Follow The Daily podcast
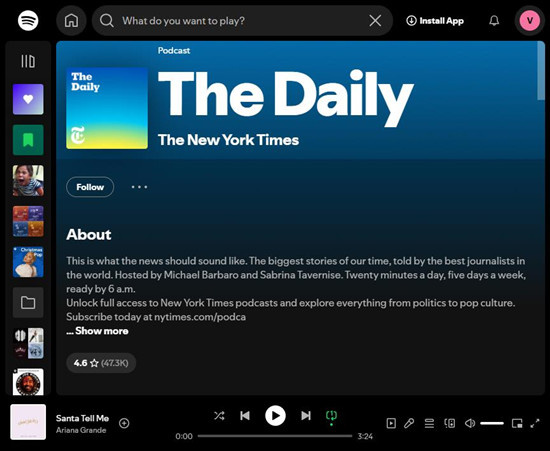Viewport: 550px width, 451px height. click(90, 187)
